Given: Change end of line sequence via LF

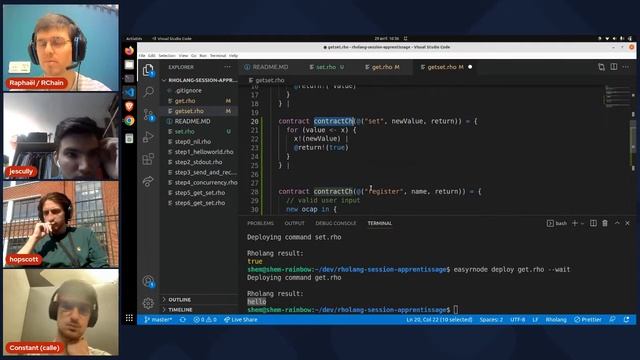Looking at the screenshot, I should 535,320.
